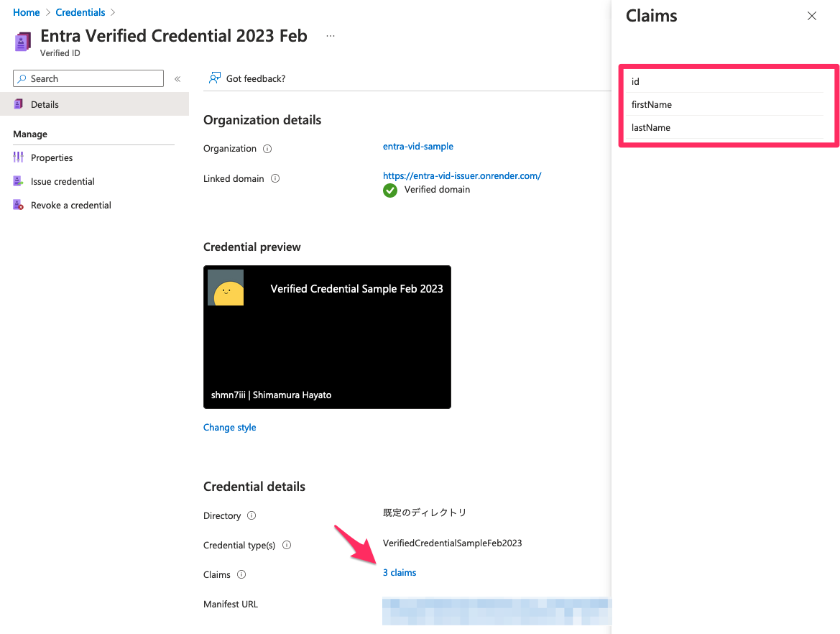Open Properties in the Manage section
The image size is (840, 634).
[x=52, y=158]
